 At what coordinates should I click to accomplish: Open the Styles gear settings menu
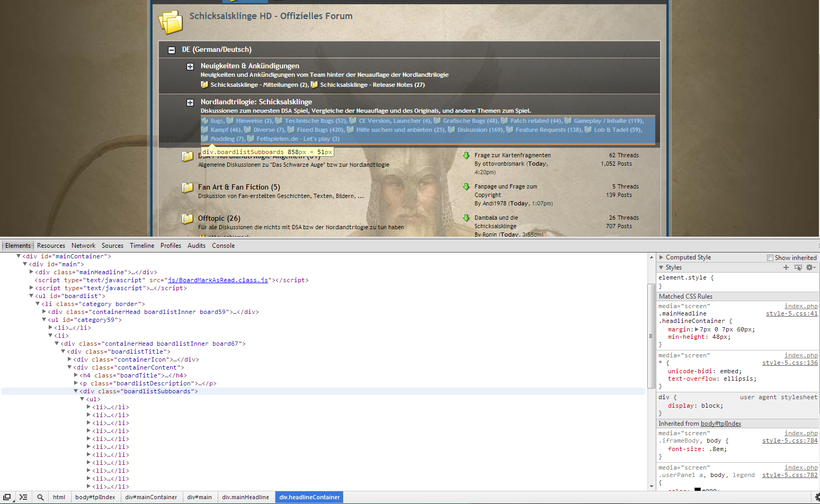[x=810, y=267]
